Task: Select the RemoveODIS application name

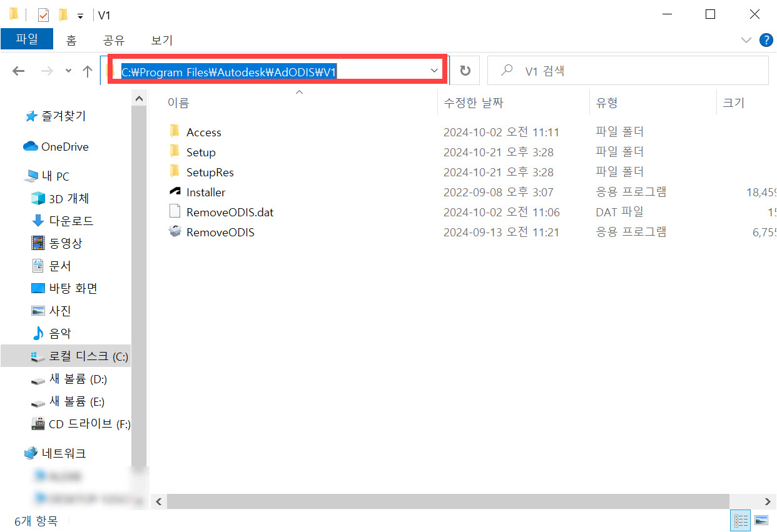Action: pos(220,232)
